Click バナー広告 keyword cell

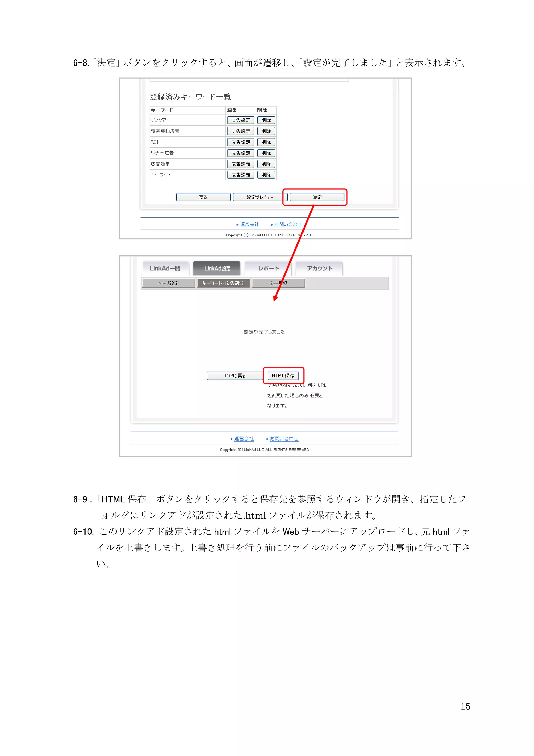(187, 153)
